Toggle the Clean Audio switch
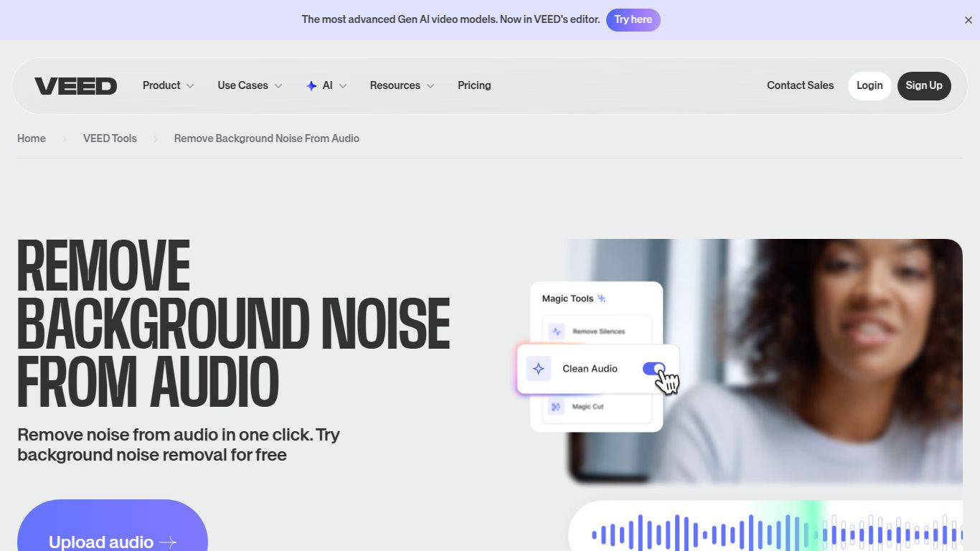The width and height of the screenshot is (980, 551). pos(655,368)
